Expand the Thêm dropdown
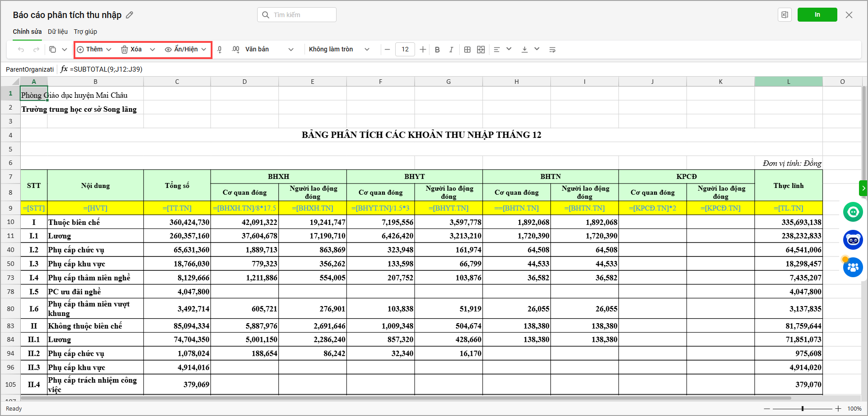Image resolution: width=868 pixels, height=416 pixels. point(94,50)
